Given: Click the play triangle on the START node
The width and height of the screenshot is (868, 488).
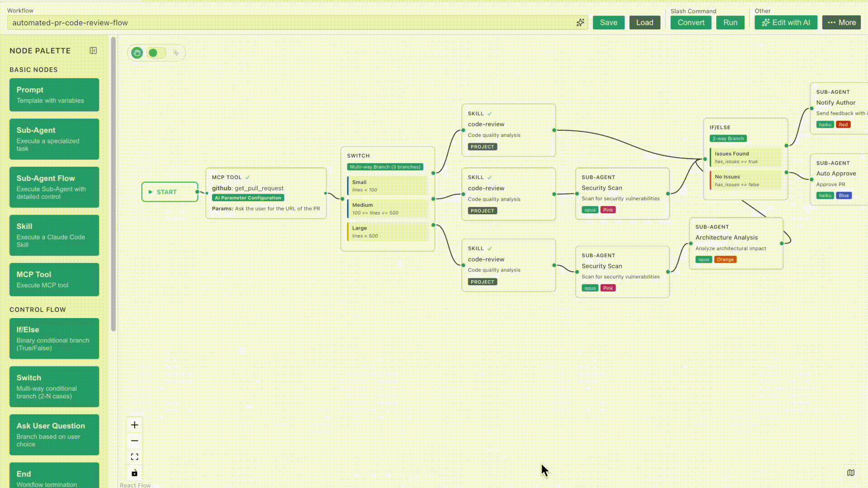Looking at the screenshot, I should tap(151, 192).
